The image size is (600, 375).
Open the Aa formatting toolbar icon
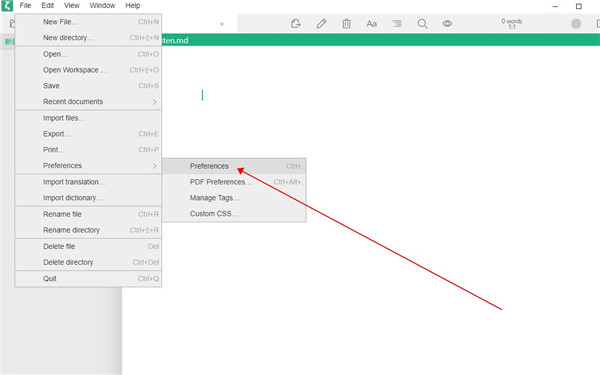[x=371, y=24]
